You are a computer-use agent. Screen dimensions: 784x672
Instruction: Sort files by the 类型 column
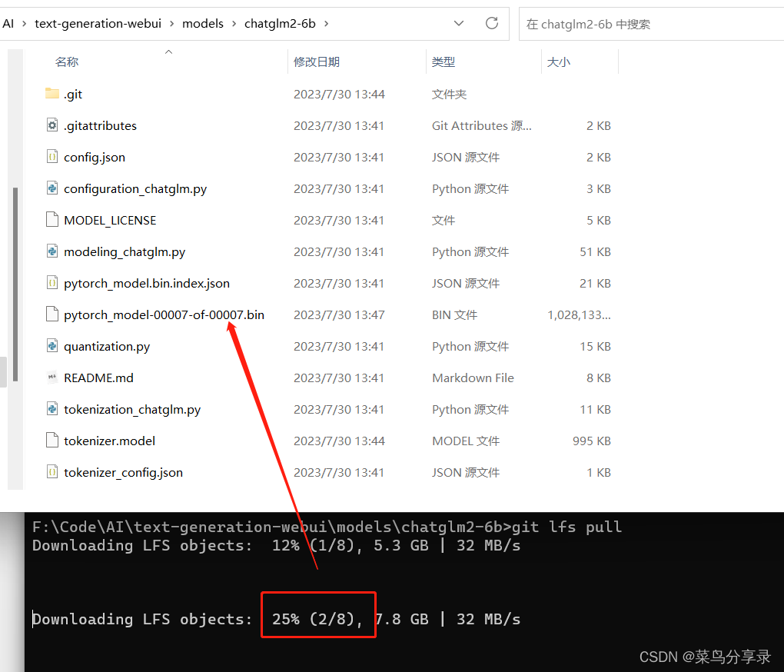point(443,62)
